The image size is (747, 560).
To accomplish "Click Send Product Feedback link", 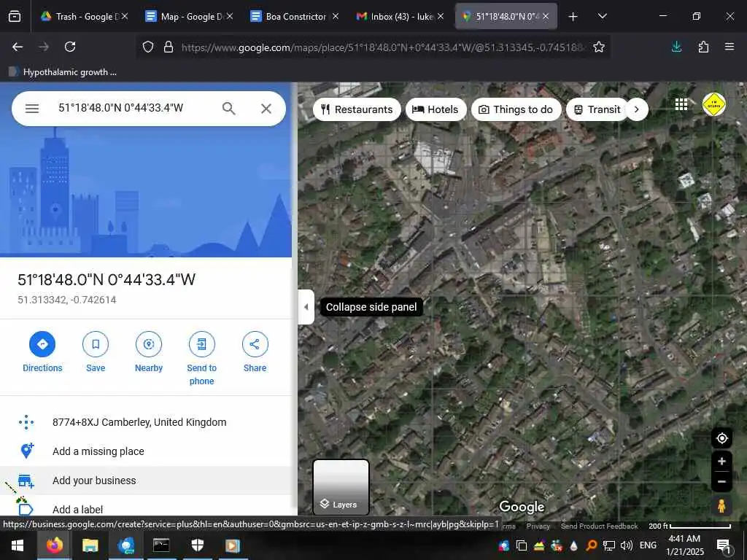I will pyautogui.click(x=600, y=526).
